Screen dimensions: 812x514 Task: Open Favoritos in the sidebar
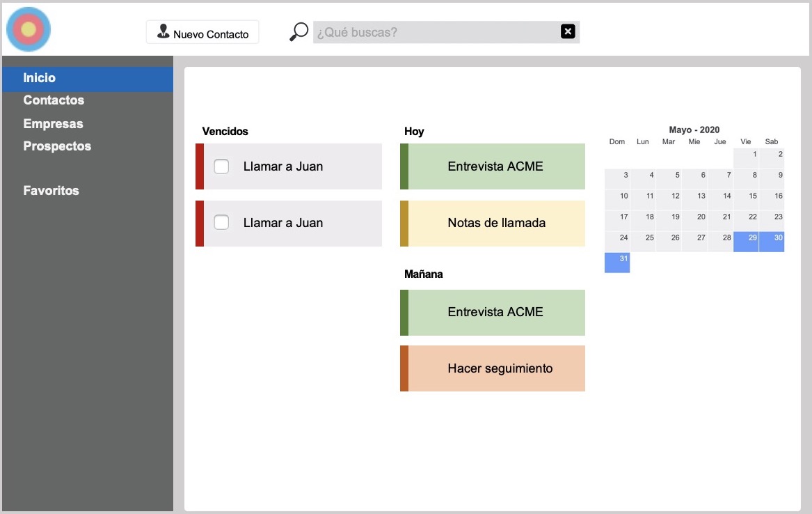(51, 191)
